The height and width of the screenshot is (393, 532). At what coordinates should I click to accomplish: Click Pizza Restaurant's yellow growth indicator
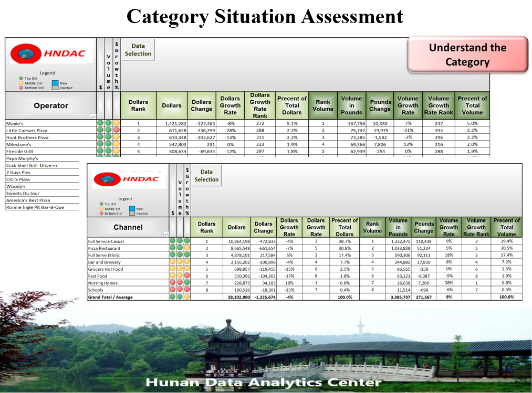[187, 248]
